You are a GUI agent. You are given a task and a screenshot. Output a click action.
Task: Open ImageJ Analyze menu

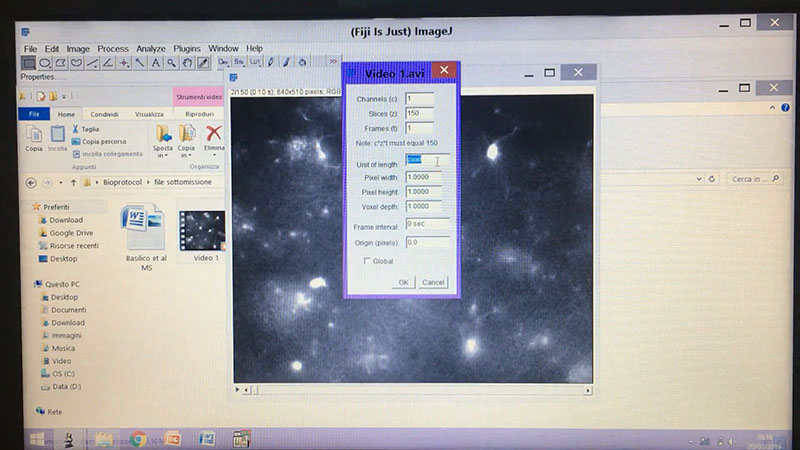[x=151, y=49]
